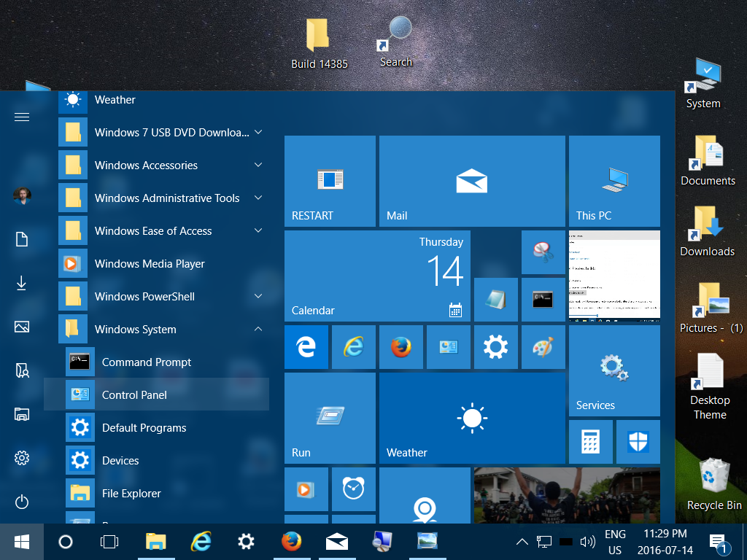
Task: Open the Command Prompt small tile
Action: click(543, 300)
